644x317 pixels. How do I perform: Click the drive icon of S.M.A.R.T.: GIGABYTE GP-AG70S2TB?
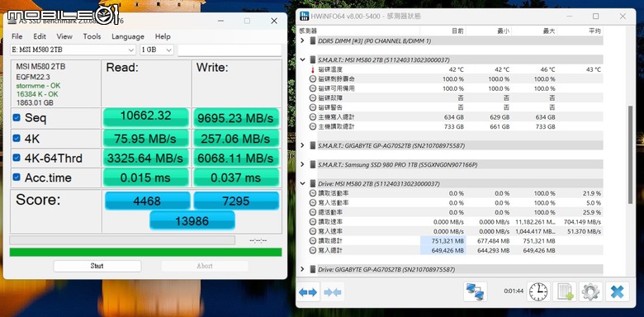313,145
